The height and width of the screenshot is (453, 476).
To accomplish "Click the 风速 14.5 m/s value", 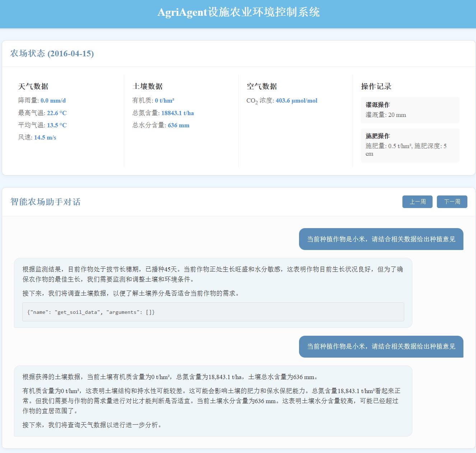I will (45, 137).
